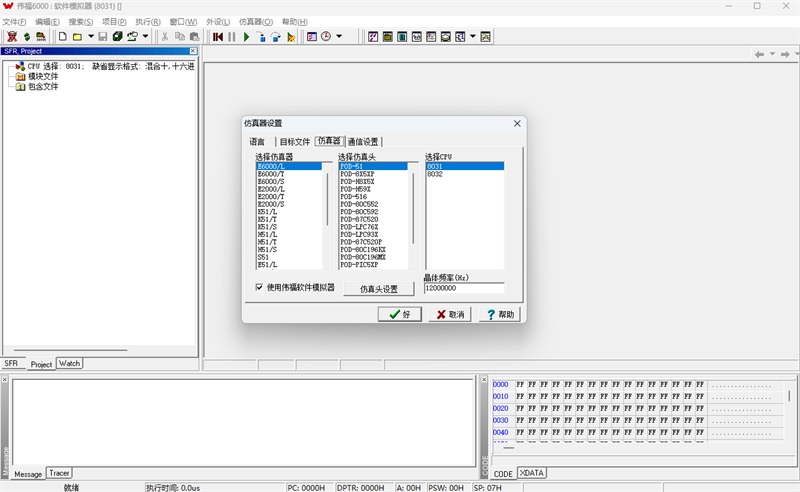The image size is (800, 492).
Task: Click the reset program rewind icon
Action: 218,37
